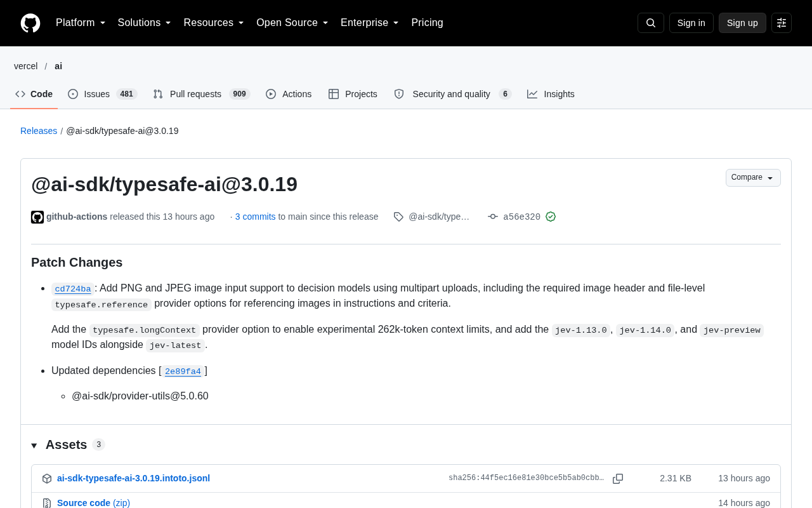Open commit cd724ba
The width and height of the screenshot is (812, 508).
[x=73, y=289]
